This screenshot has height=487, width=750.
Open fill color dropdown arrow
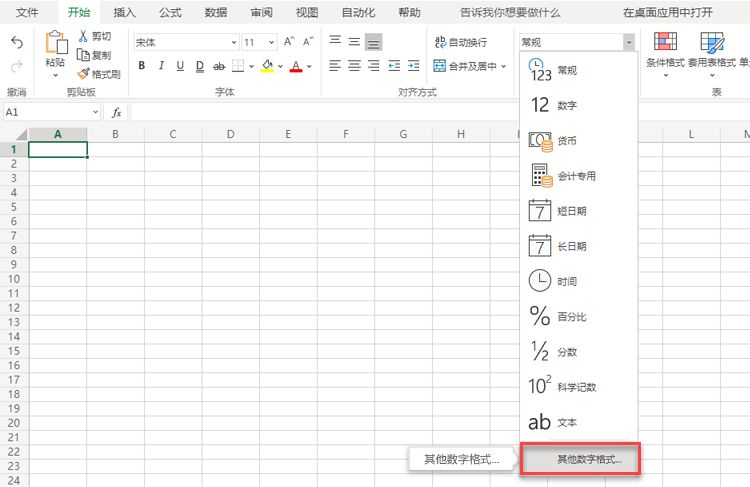280,66
